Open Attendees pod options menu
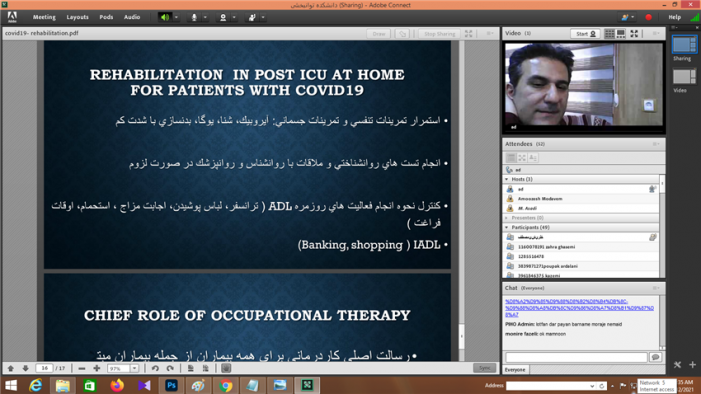The height and width of the screenshot is (394, 701). click(656, 144)
